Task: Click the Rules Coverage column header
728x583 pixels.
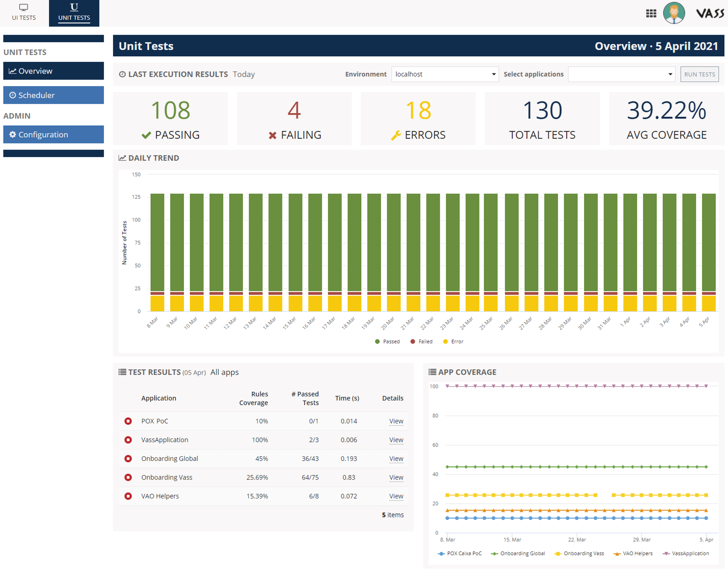Action: (254, 398)
